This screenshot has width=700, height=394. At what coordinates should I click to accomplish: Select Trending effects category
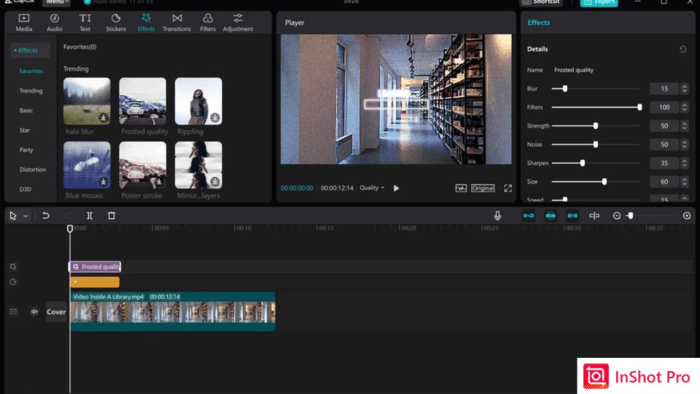[x=31, y=91]
